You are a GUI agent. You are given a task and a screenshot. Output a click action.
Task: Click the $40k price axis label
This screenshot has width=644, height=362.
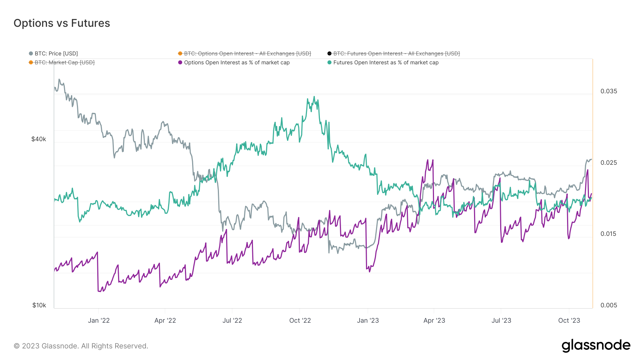(39, 139)
